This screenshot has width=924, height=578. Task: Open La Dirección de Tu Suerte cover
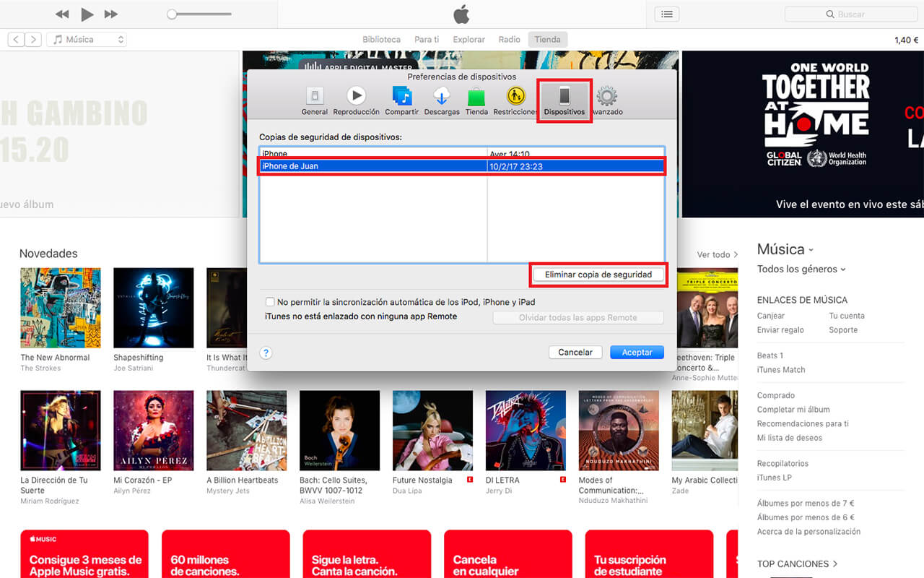61,431
